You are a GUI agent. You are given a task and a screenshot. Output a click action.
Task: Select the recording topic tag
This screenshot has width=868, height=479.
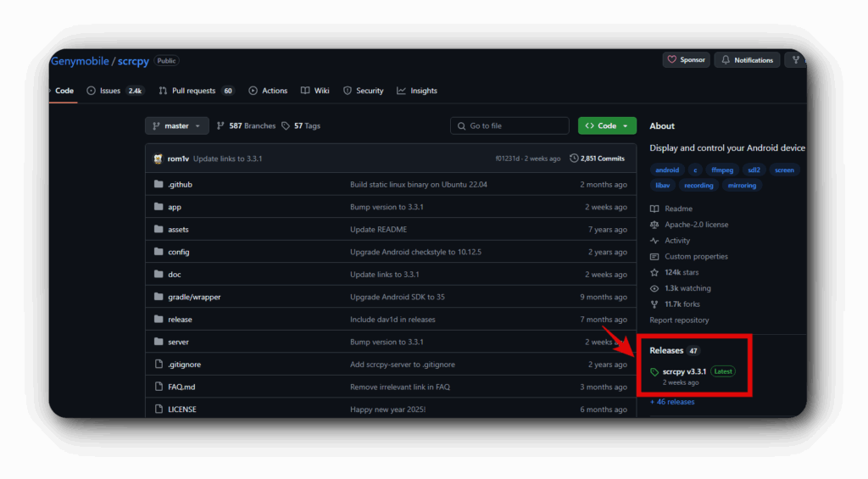(x=698, y=186)
